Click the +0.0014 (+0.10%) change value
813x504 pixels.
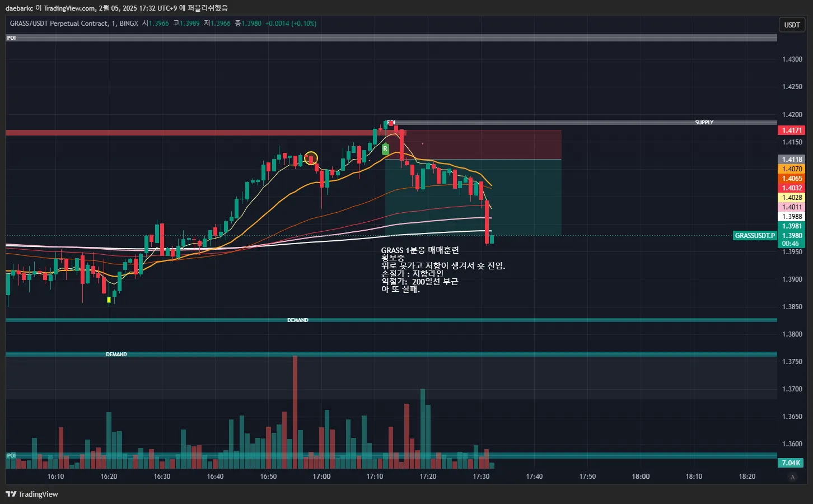(x=291, y=24)
